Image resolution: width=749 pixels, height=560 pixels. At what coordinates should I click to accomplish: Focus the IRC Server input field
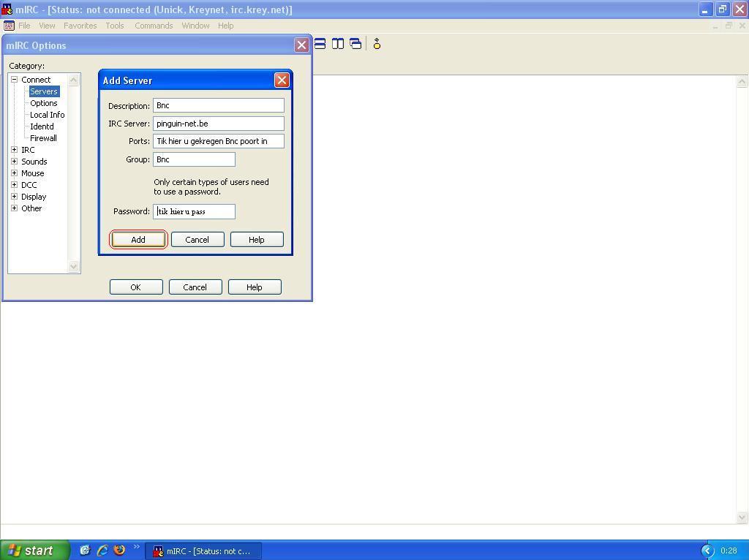(x=218, y=124)
